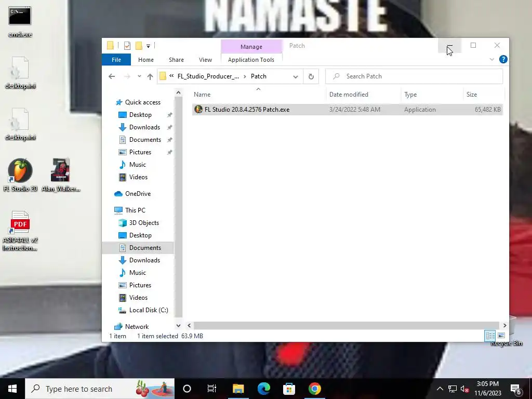This screenshot has height=399, width=532.
Task: Open pinned Documents under Quick access
Action: click(x=144, y=140)
